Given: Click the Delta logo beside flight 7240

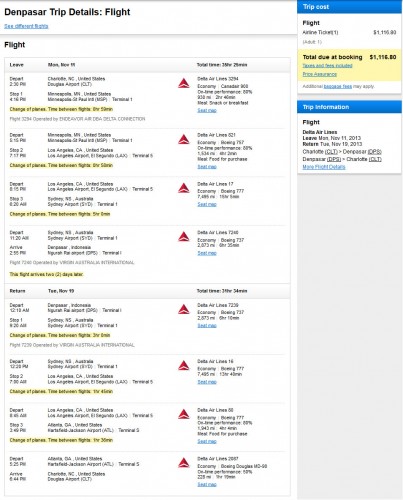Looking at the screenshot, I should click(x=184, y=237).
